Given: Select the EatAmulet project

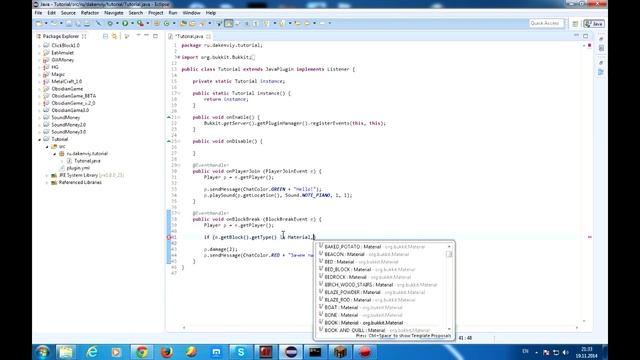Looking at the screenshot, I should tap(62, 53).
